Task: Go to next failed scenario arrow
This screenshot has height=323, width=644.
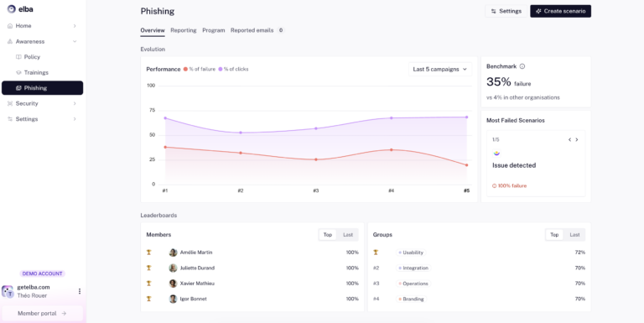Action: (x=577, y=140)
